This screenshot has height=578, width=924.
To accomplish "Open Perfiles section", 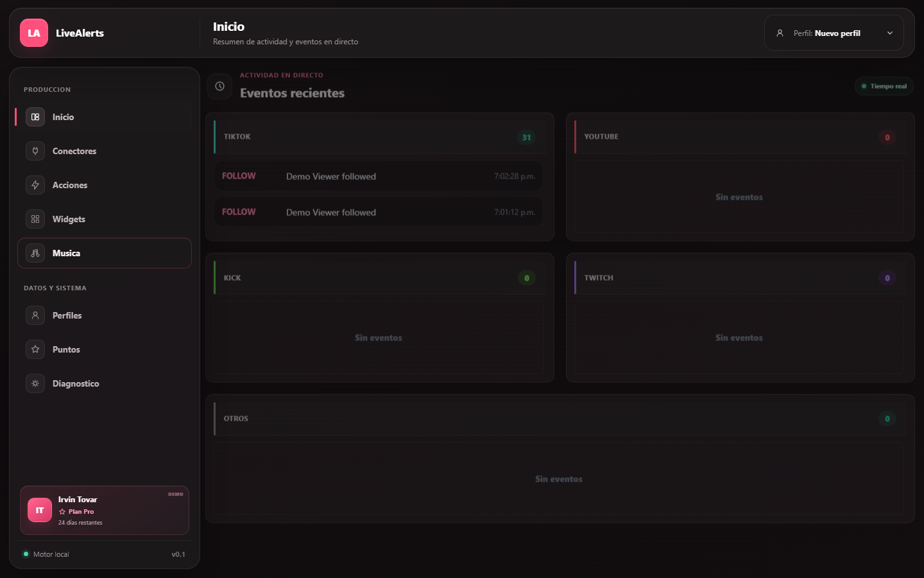I will coord(105,315).
